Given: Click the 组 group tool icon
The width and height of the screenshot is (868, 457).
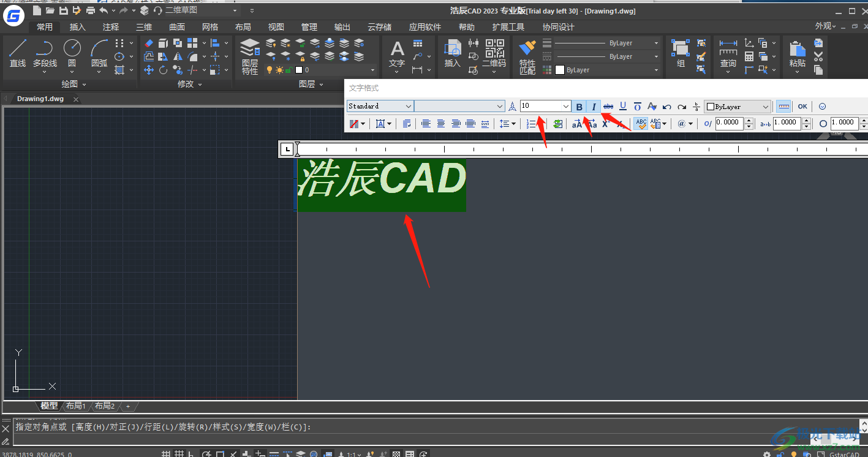Looking at the screenshot, I should [x=681, y=53].
